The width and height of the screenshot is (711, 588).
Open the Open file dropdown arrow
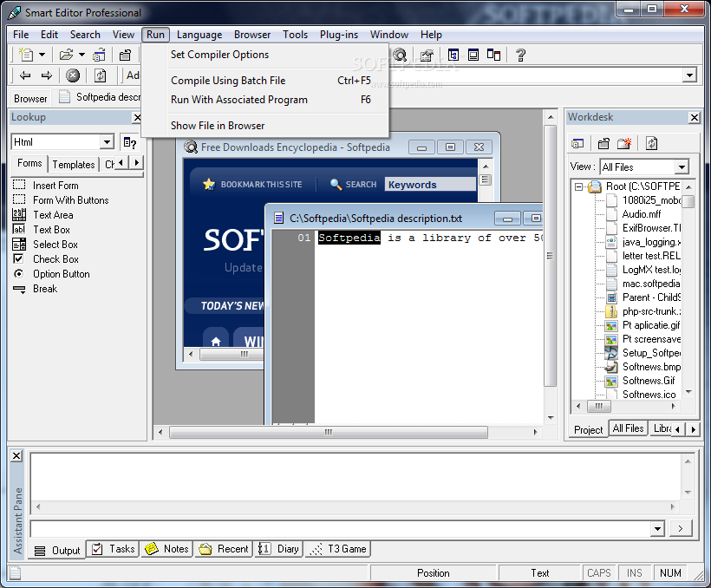click(x=82, y=55)
